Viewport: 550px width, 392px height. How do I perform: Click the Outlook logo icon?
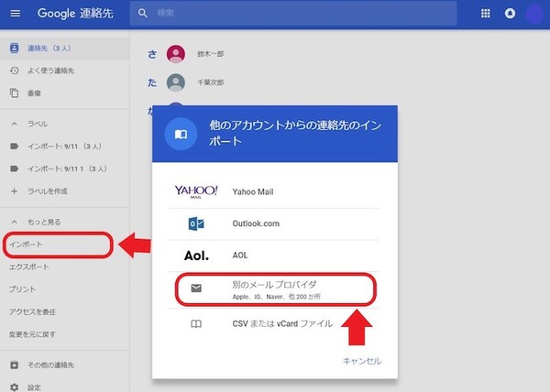pos(196,223)
